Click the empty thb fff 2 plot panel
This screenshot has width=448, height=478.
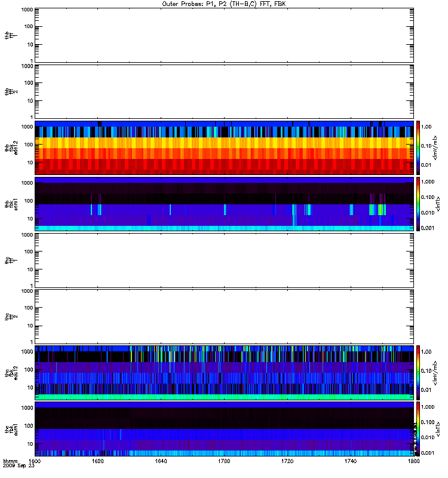click(x=224, y=91)
